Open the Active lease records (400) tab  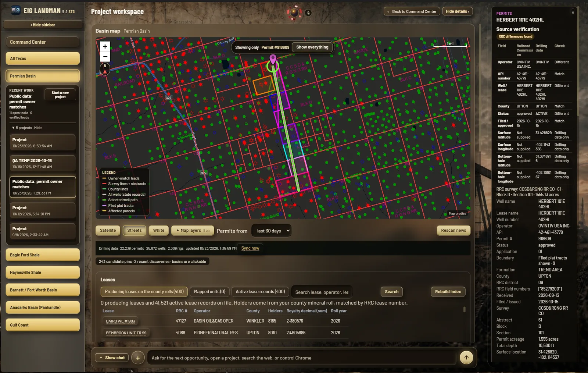260,292
